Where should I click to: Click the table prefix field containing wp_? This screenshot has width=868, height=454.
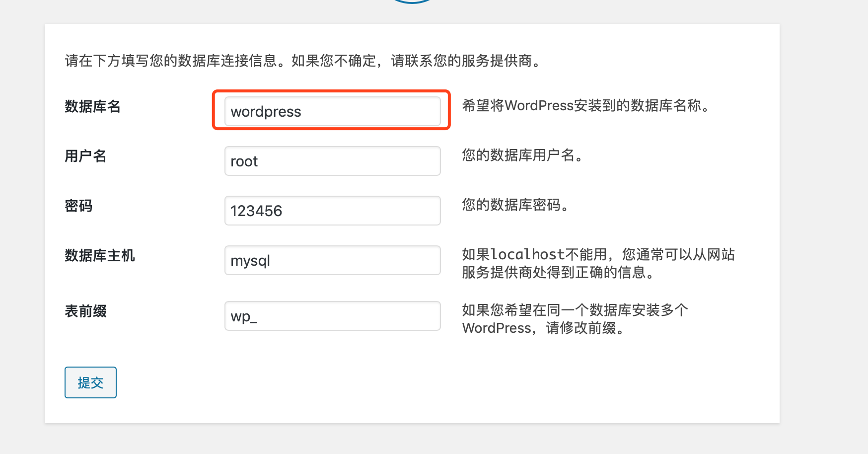tap(332, 316)
